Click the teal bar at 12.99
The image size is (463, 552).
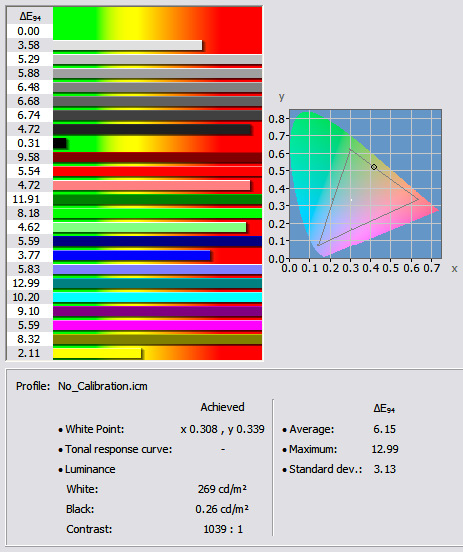(x=157, y=283)
